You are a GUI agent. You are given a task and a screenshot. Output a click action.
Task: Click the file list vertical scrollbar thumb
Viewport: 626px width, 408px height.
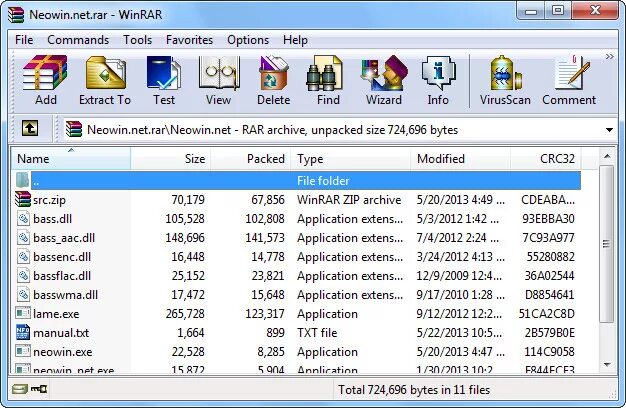pos(607,244)
